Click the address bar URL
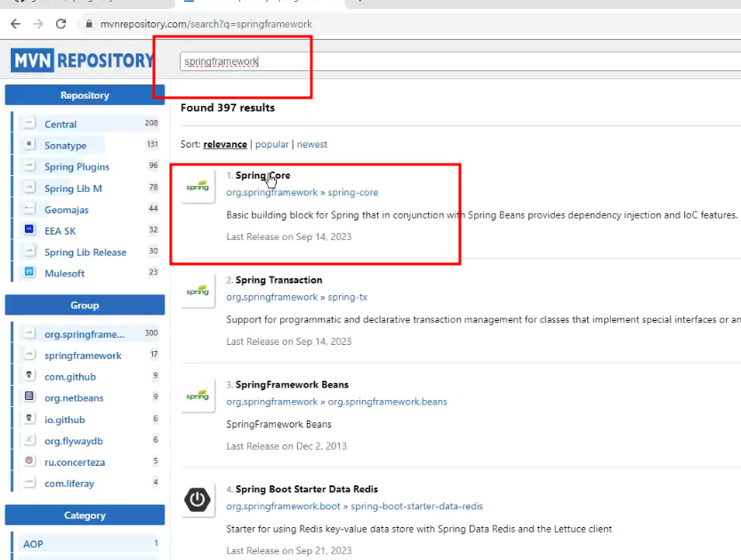This screenshot has height=560, width=741. pos(206,24)
